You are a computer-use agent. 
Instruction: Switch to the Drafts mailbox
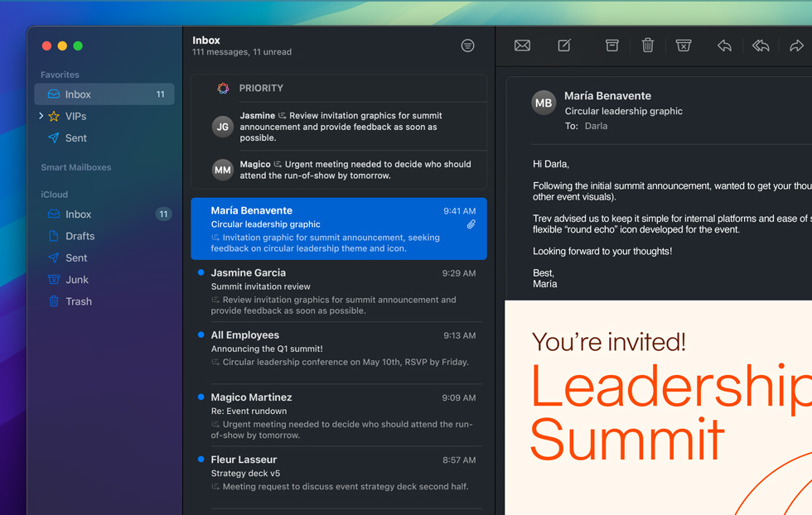coord(80,236)
